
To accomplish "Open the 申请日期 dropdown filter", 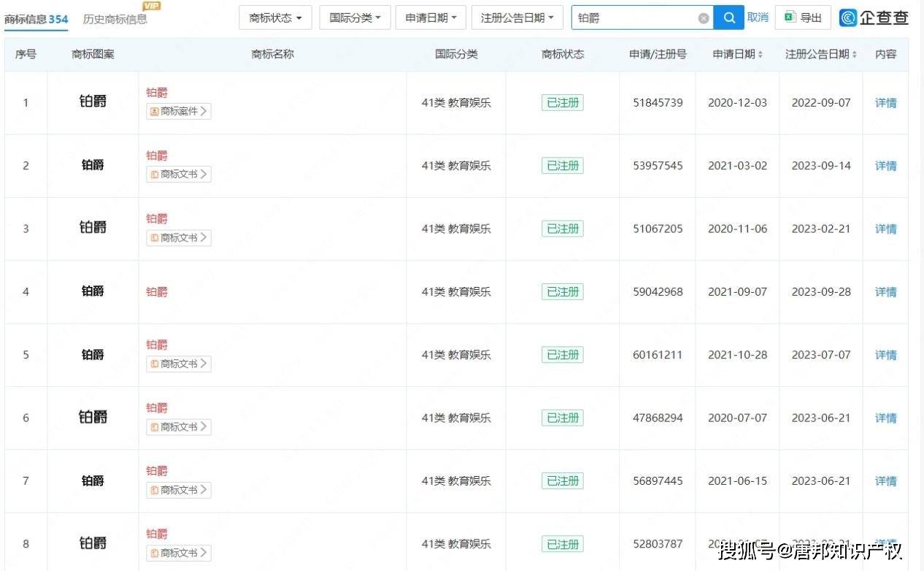I will pyautogui.click(x=431, y=18).
